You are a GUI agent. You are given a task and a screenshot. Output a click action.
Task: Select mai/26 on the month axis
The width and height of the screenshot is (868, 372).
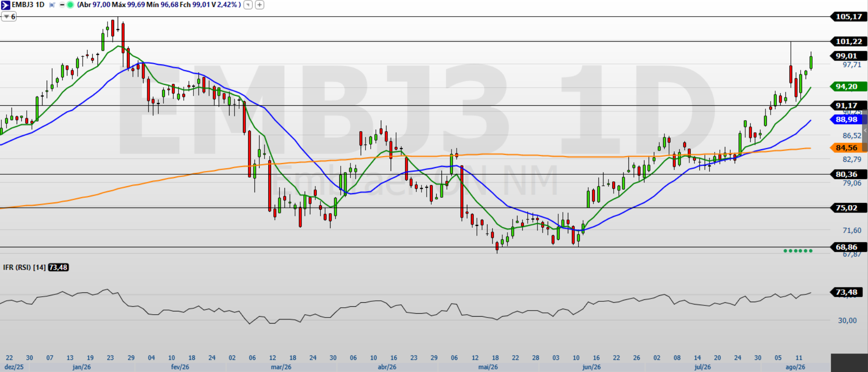pos(488,367)
